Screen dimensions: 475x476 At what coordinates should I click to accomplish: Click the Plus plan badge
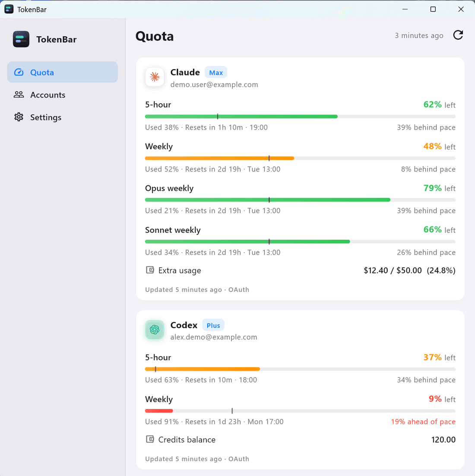(213, 325)
